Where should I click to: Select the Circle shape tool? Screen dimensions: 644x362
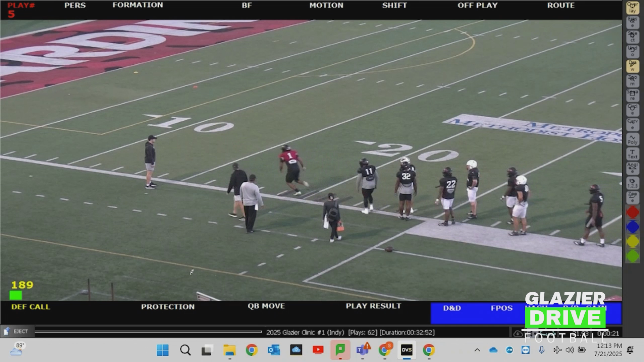pyautogui.click(x=632, y=110)
